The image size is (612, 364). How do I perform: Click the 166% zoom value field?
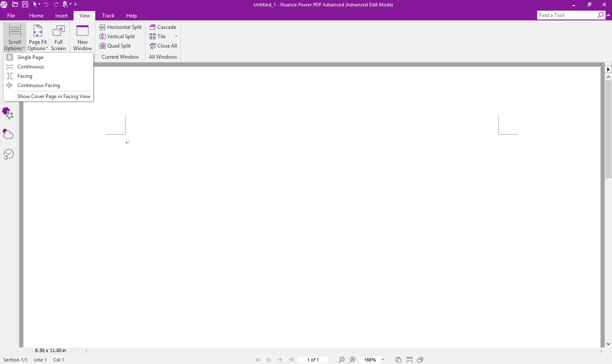point(370,360)
